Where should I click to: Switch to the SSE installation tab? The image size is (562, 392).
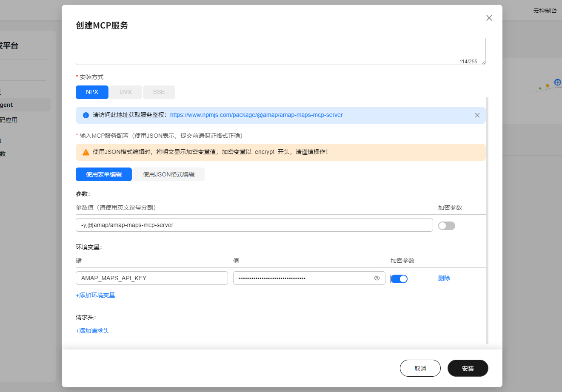coord(159,92)
